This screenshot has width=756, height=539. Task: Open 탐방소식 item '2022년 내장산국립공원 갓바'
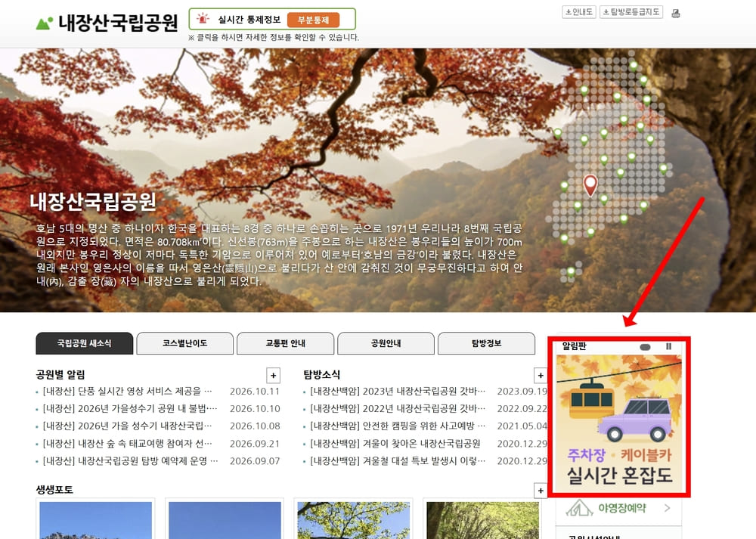tap(398, 408)
